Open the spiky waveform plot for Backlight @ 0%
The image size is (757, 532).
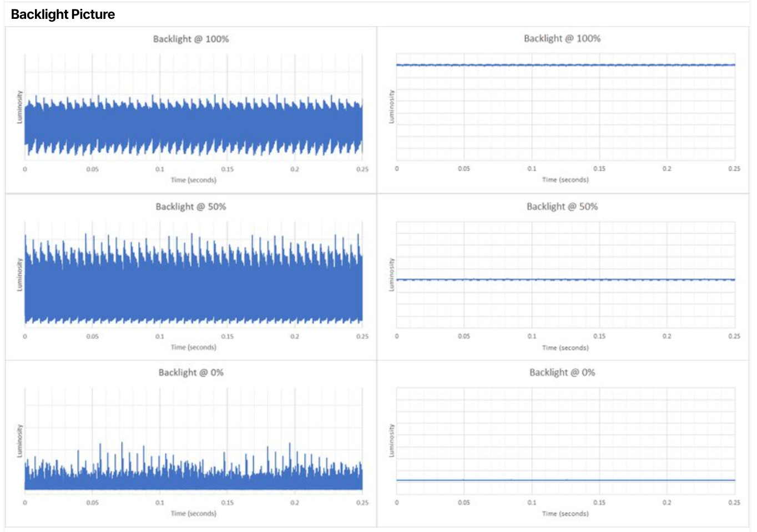point(194,440)
